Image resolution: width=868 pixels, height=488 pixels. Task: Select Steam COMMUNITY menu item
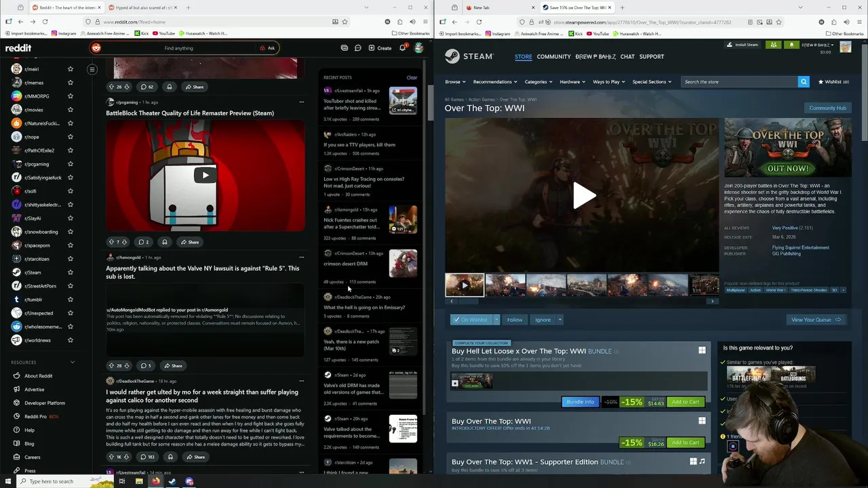tap(554, 57)
